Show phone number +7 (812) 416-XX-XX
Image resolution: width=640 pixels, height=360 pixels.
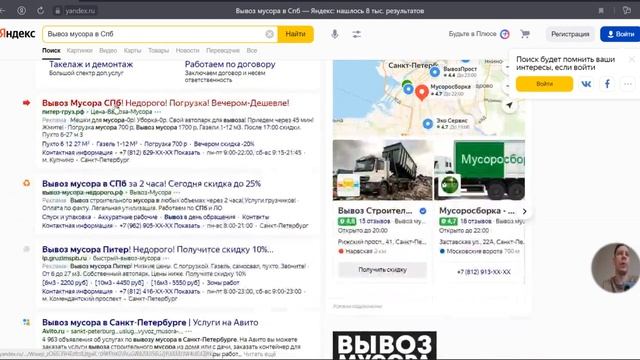160,291
